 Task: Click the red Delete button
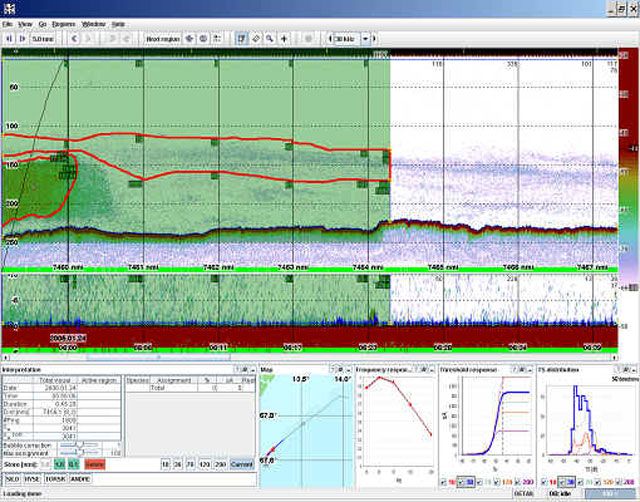point(94,464)
